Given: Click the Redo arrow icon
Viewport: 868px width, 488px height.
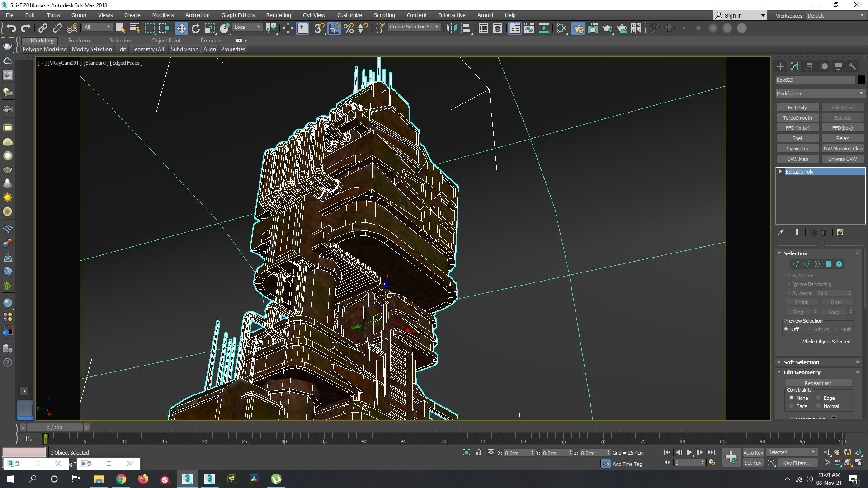Looking at the screenshot, I should (26, 28).
